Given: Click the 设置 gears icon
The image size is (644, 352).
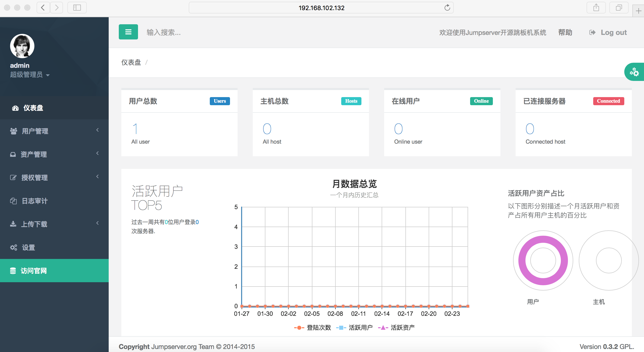Looking at the screenshot, I should point(14,247).
